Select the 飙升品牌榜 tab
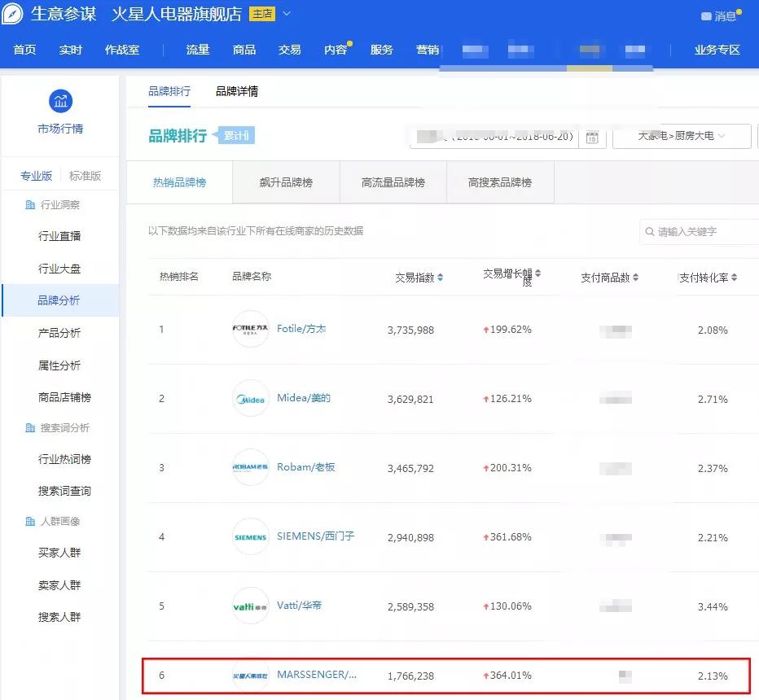The image size is (759, 700). (x=286, y=182)
